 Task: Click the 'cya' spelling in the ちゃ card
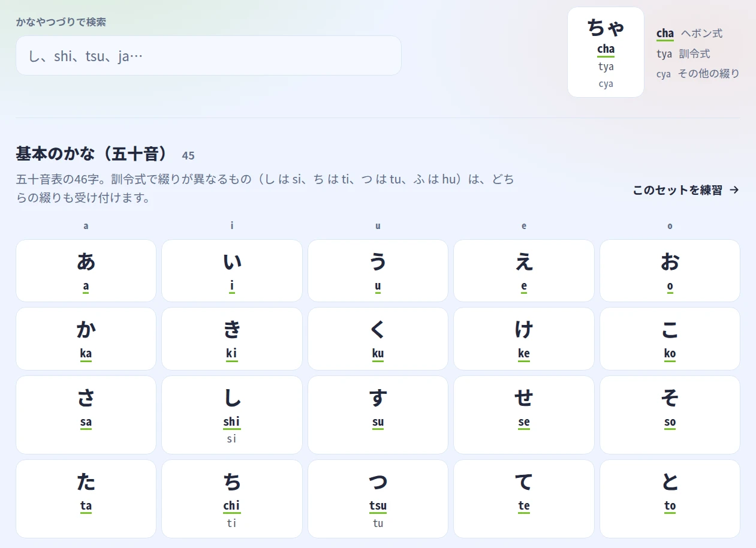point(606,84)
